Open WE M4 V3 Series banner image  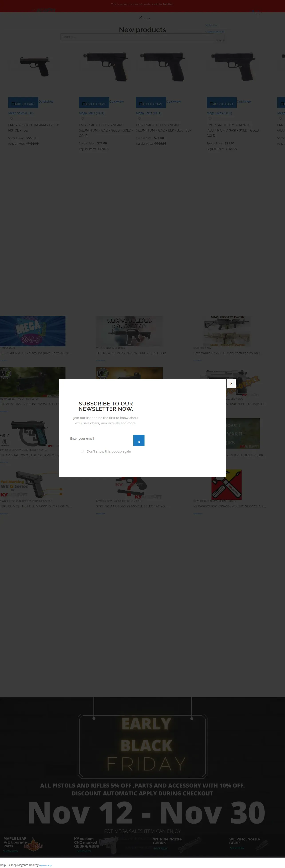pos(129,331)
